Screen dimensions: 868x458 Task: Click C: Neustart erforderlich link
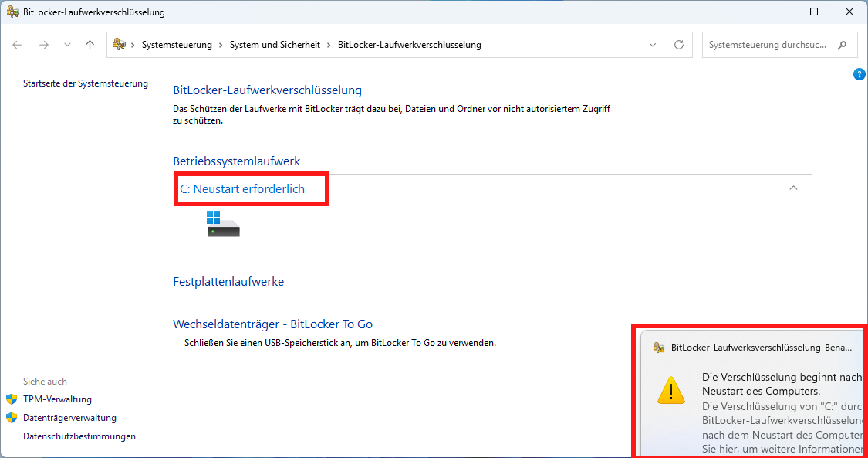(242, 189)
